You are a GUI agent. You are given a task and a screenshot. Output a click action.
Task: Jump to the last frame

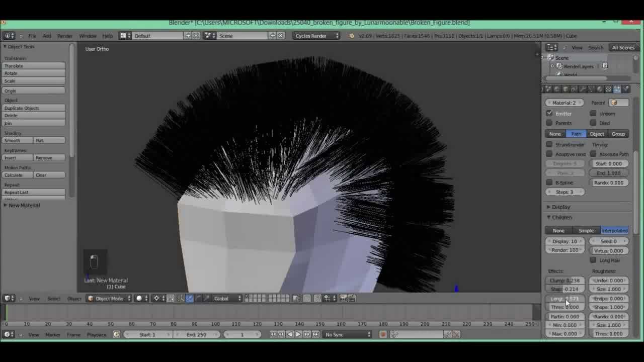pos(315,334)
